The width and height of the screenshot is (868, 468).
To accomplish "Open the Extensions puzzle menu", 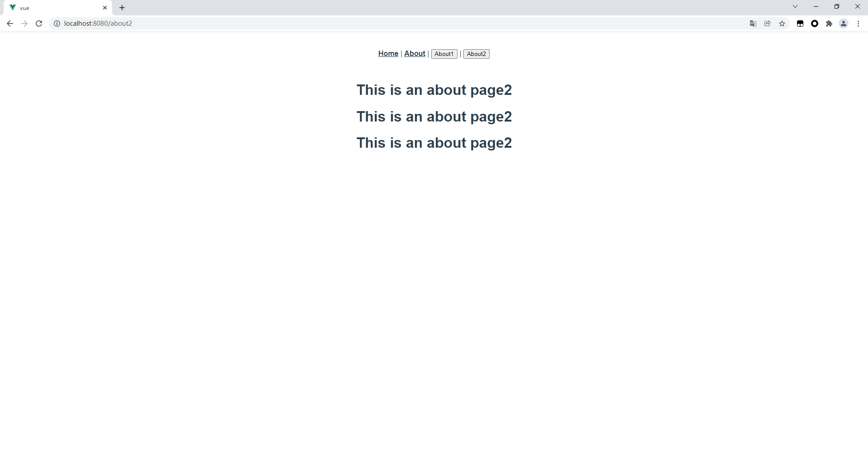I will click(829, 23).
